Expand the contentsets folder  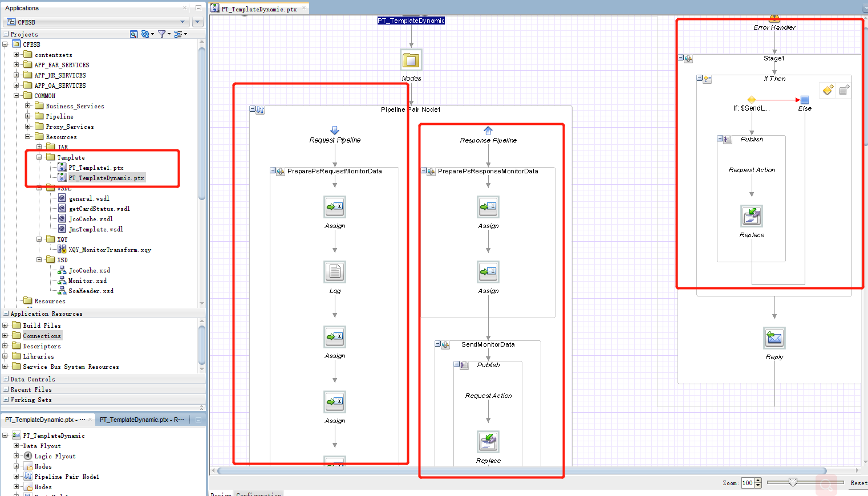(x=17, y=55)
